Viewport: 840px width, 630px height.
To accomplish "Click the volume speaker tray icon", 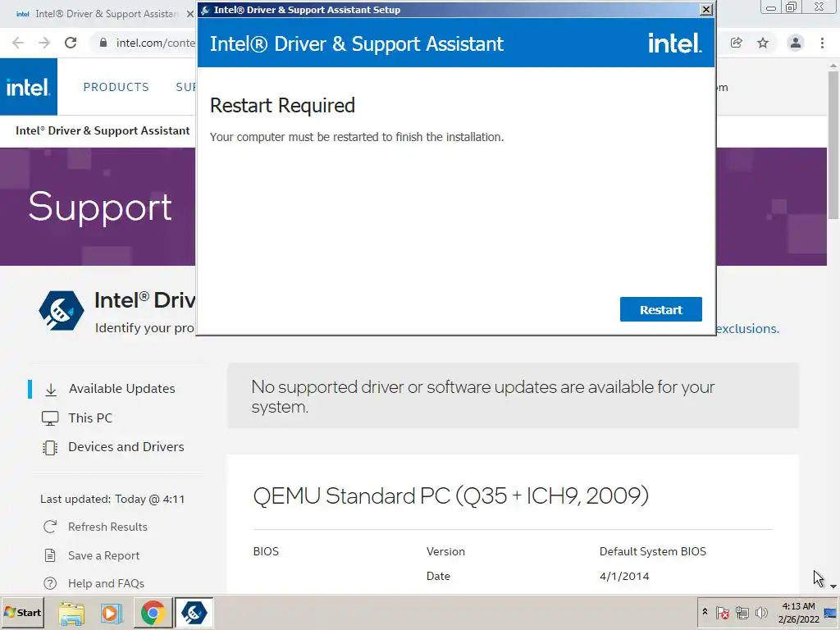I will click(761, 612).
